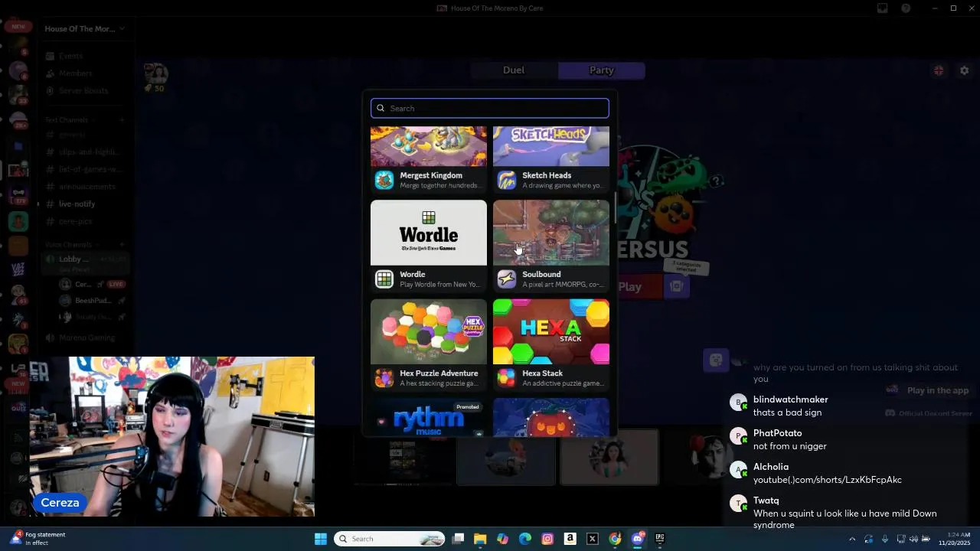
Task: Open Microsoft Edge from the taskbar
Action: click(x=525, y=539)
